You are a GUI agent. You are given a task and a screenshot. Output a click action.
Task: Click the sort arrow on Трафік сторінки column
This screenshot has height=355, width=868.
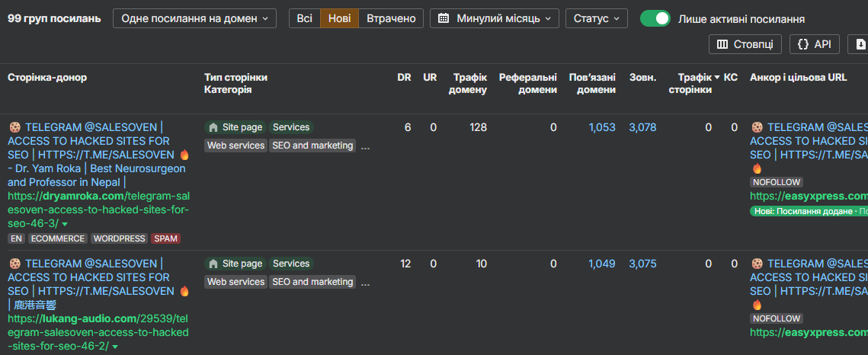[717, 77]
